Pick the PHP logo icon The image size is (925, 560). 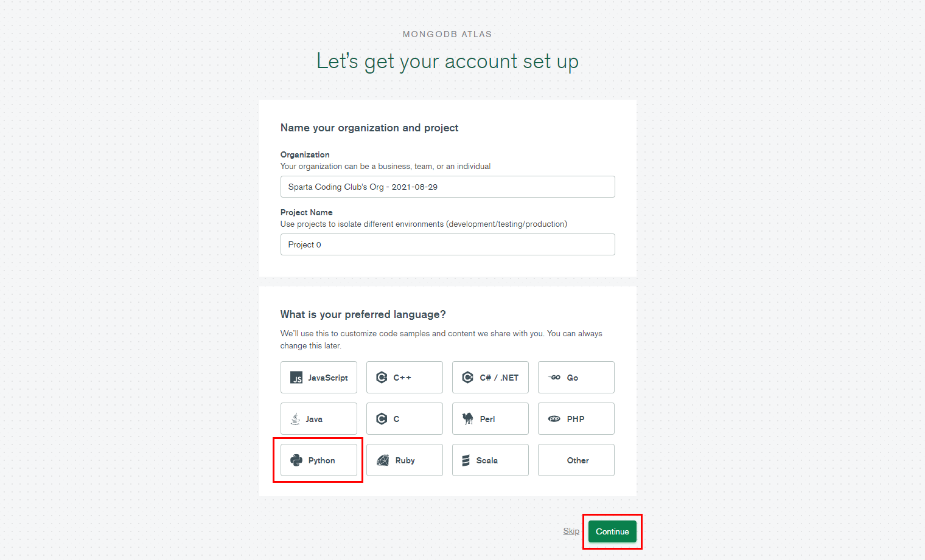[554, 419]
